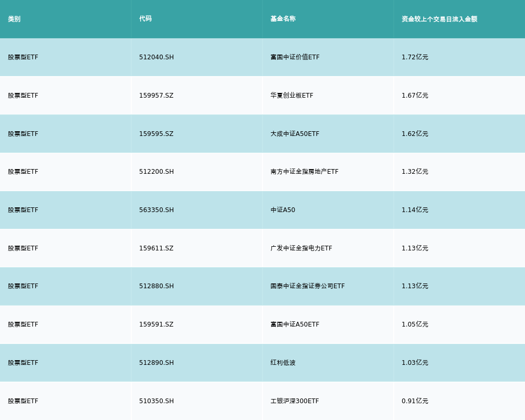This screenshot has width=525, height=420.
Task: Click 股票型ETF in the 563350.SH row
Action: 23,210
